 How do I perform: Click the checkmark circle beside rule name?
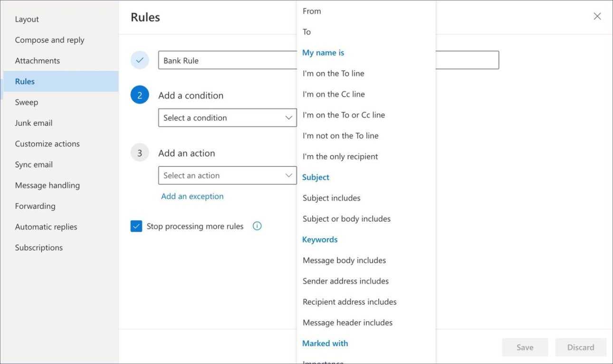pos(140,60)
